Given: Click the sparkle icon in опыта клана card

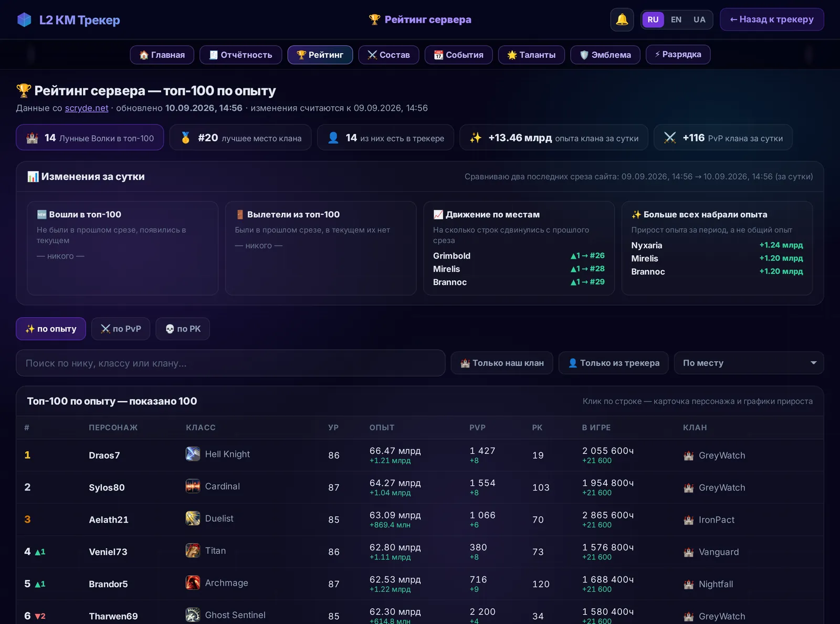Looking at the screenshot, I should tap(476, 138).
